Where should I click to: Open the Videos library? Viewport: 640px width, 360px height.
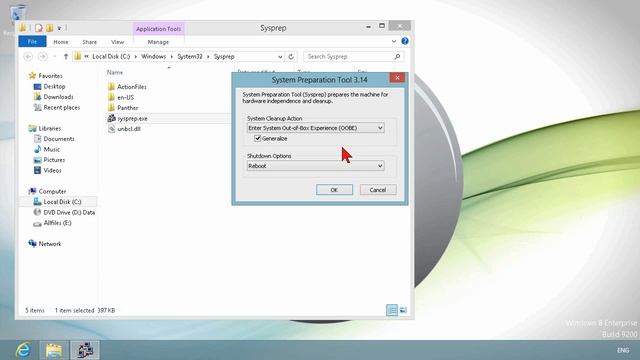point(52,171)
